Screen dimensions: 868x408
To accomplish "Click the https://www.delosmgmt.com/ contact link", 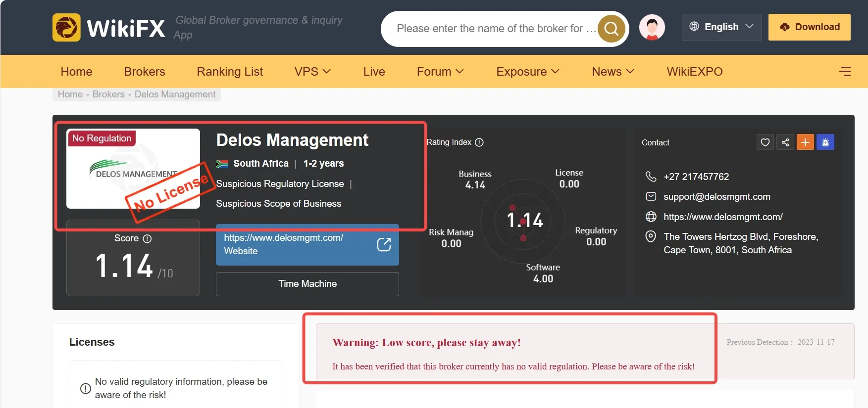I will coord(723,217).
